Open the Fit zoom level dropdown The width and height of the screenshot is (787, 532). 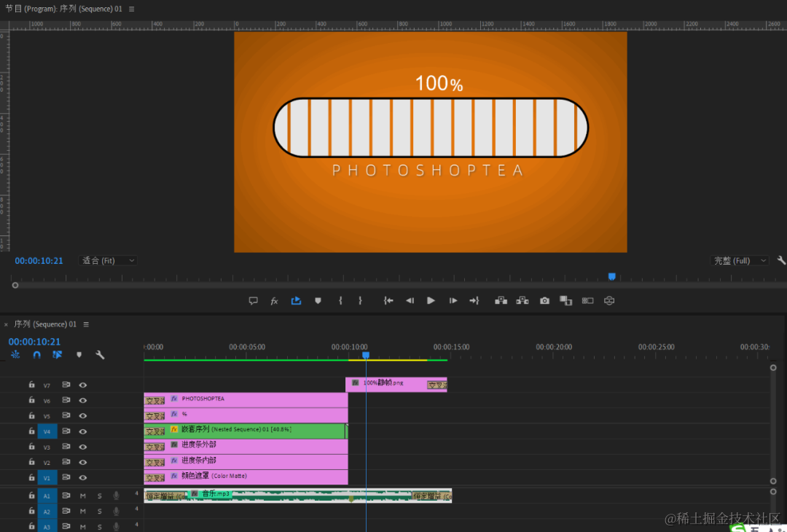coord(107,260)
